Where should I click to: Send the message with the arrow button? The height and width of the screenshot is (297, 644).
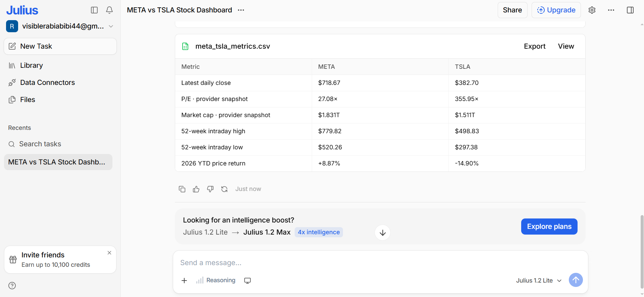576,280
